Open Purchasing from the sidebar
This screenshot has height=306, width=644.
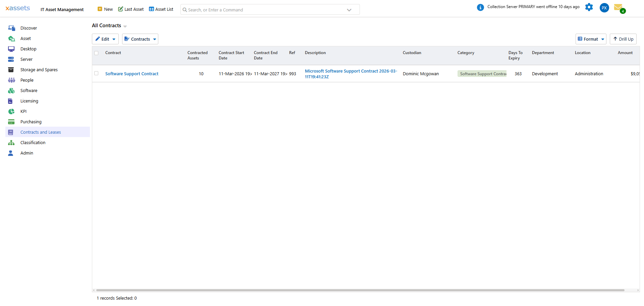pyautogui.click(x=31, y=122)
